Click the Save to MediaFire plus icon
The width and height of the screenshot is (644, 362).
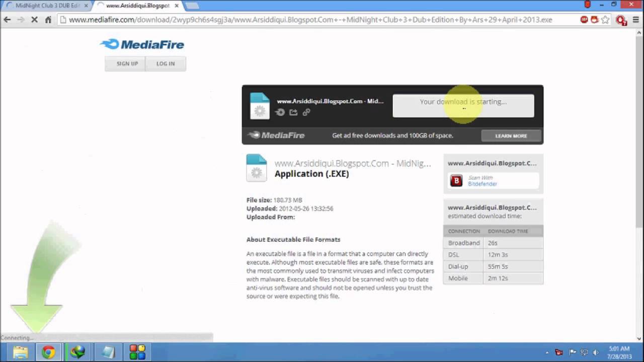[280, 113]
